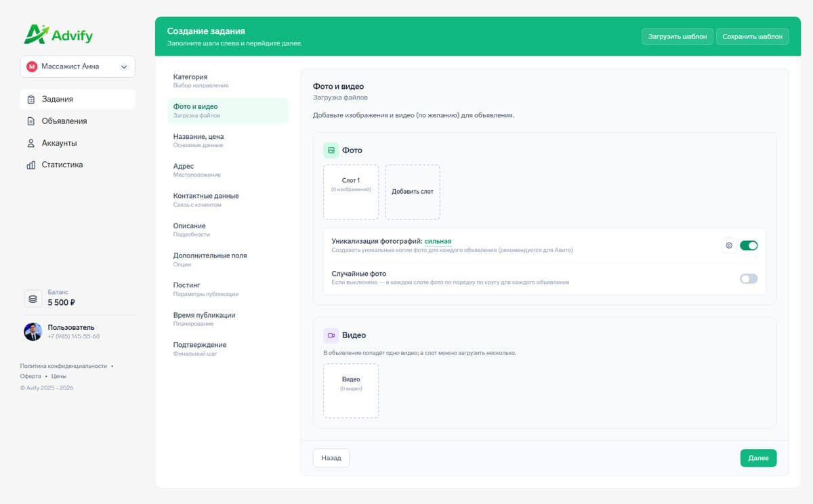Viewport: 813px width, 504px height.
Task: Go to the Статистика section
Action: click(x=78, y=165)
